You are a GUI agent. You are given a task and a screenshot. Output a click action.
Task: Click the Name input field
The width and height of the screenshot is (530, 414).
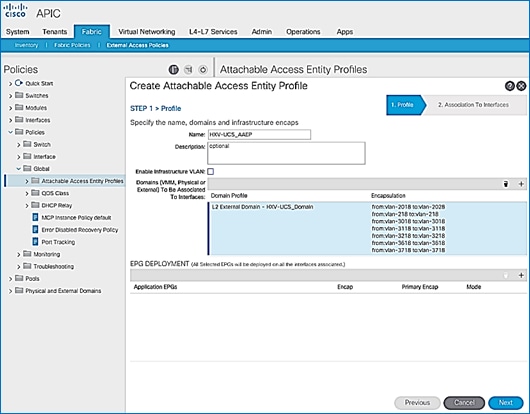point(259,135)
